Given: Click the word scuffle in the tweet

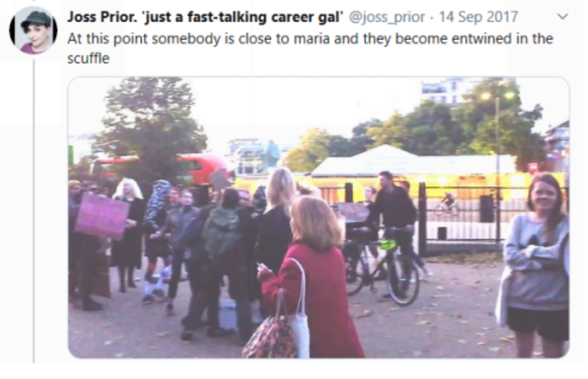Looking at the screenshot, I should click(x=89, y=59).
